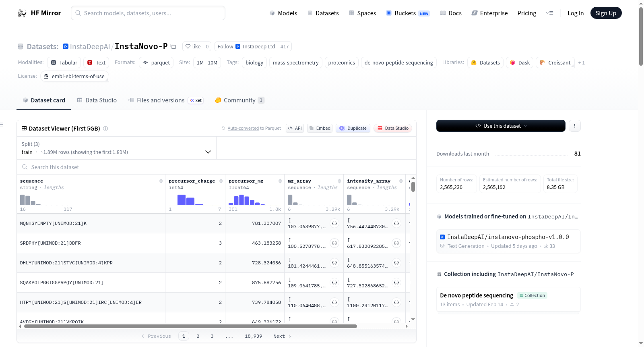Image resolution: width=644 pixels, height=347 pixels.
Task: Sort by the precursor_mz column
Action: 280,181
